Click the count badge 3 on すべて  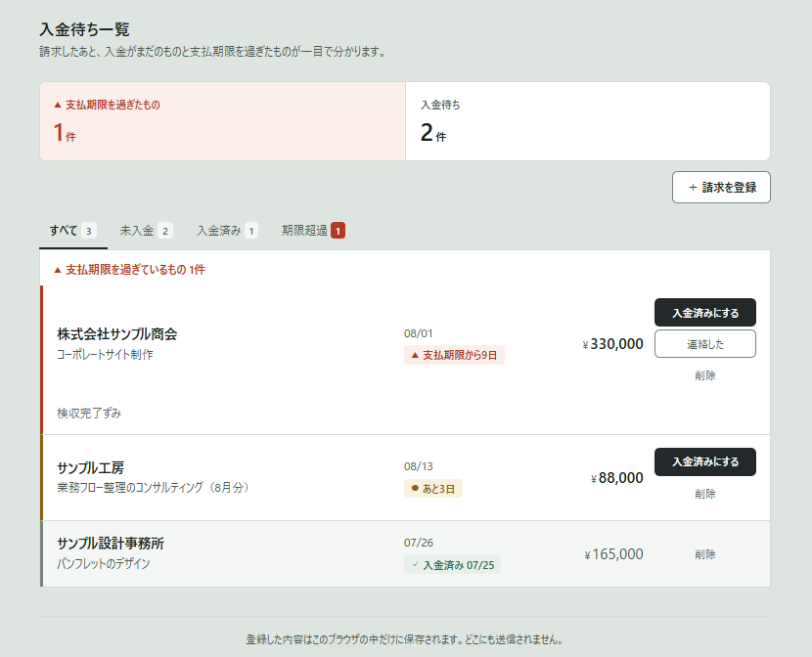89,231
